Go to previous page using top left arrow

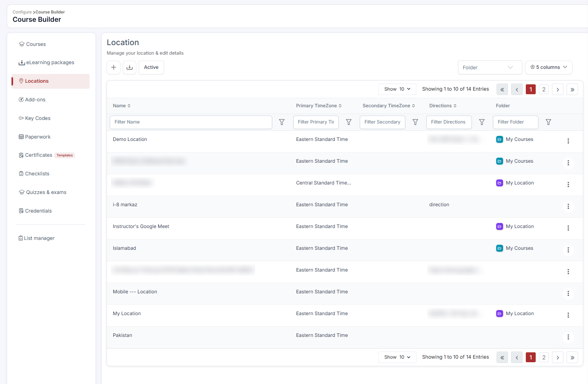click(x=517, y=89)
